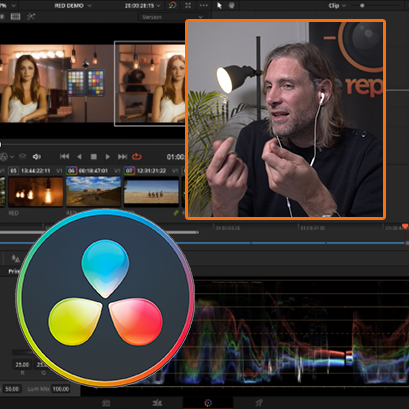Open the Clip mode dropdown
This screenshot has width=409, height=409.
337,6
